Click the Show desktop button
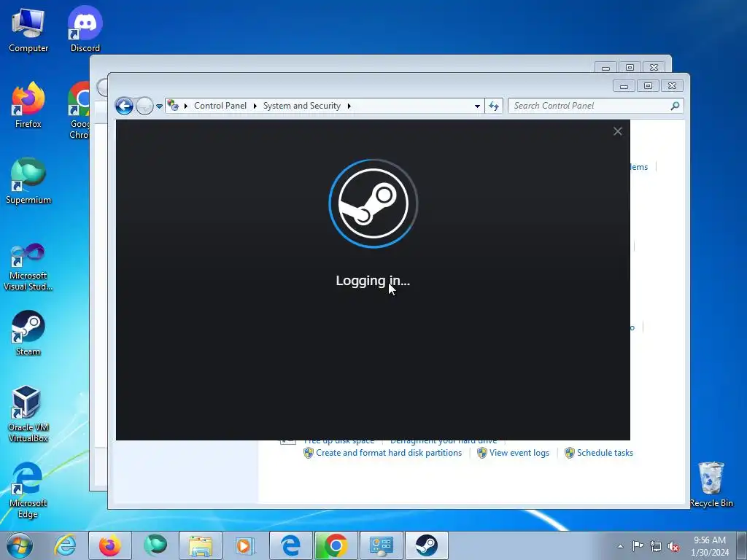 742,545
